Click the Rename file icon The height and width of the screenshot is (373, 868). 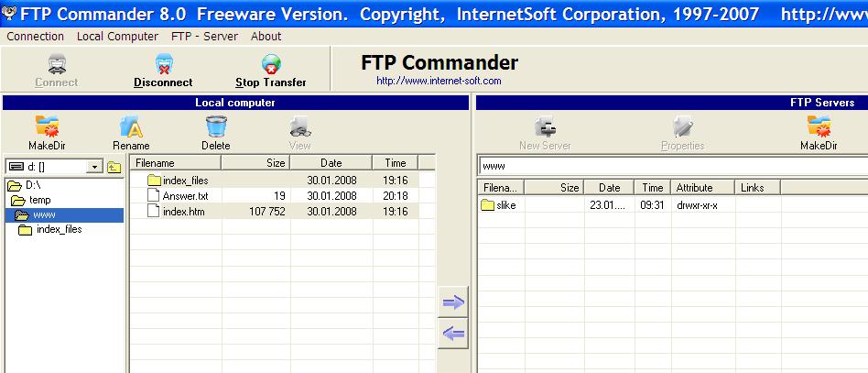coord(131,126)
